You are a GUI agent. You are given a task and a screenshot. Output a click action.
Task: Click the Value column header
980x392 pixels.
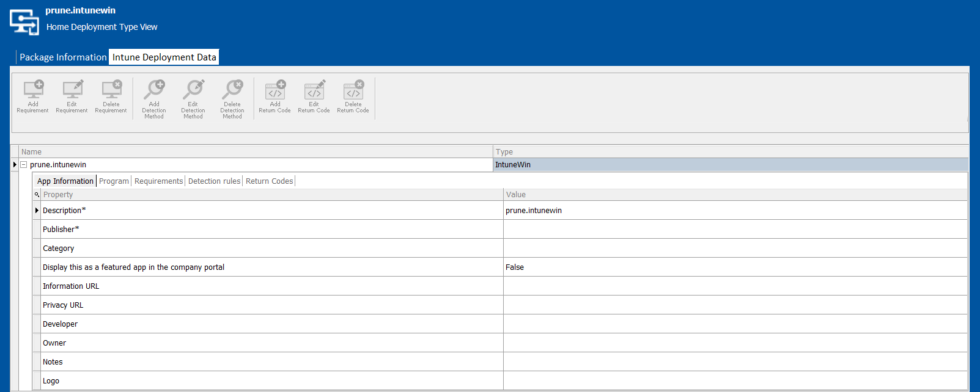(735, 195)
